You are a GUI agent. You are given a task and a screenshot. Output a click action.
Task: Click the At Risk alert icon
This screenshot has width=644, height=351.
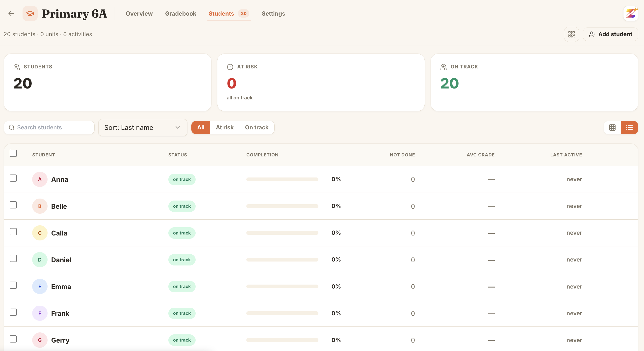[x=230, y=67]
